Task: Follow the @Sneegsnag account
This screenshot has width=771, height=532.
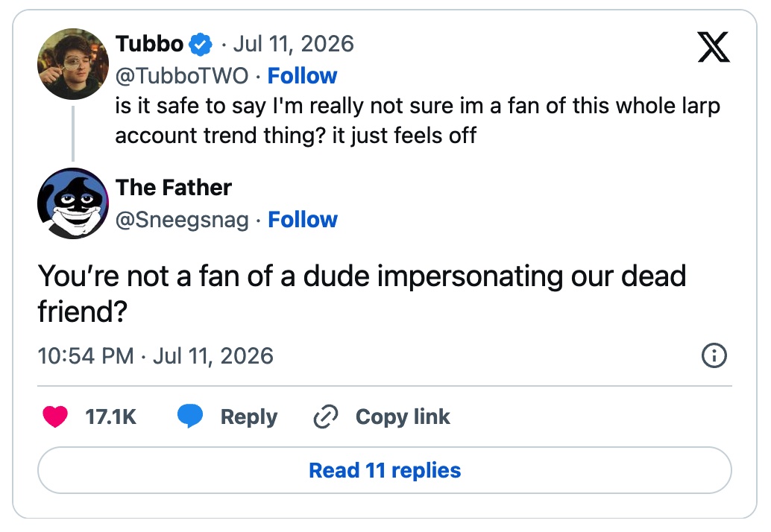Action: coord(303,220)
